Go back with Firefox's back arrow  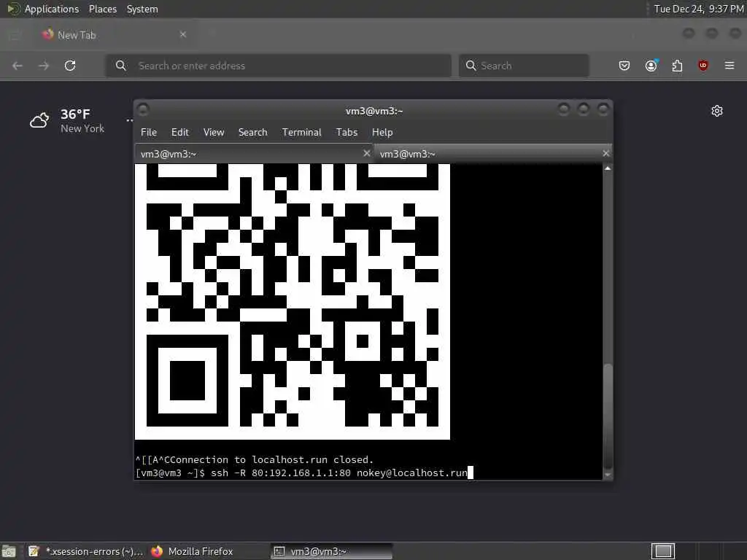[x=18, y=66]
